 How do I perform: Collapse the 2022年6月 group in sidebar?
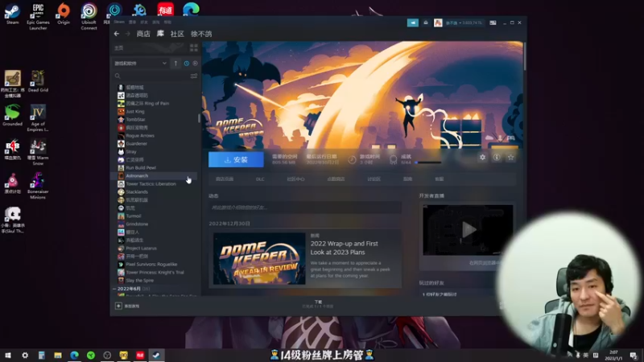point(114,289)
